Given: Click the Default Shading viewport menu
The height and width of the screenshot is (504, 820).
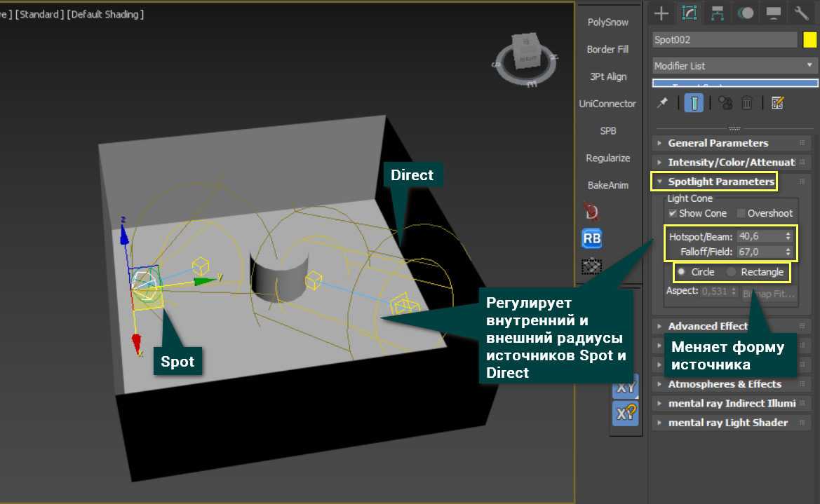Looking at the screenshot, I should 106,14.
